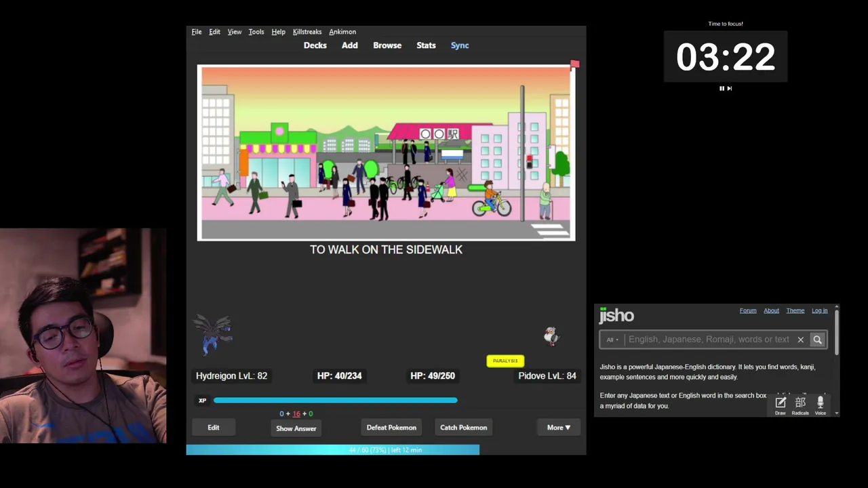Expand the More menu in Anki

(559, 428)
